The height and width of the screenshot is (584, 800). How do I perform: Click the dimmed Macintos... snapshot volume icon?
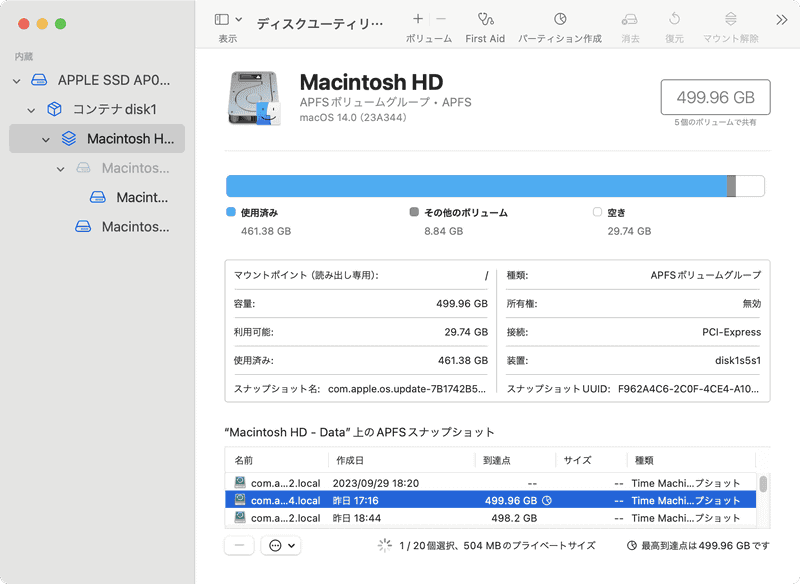83,168
